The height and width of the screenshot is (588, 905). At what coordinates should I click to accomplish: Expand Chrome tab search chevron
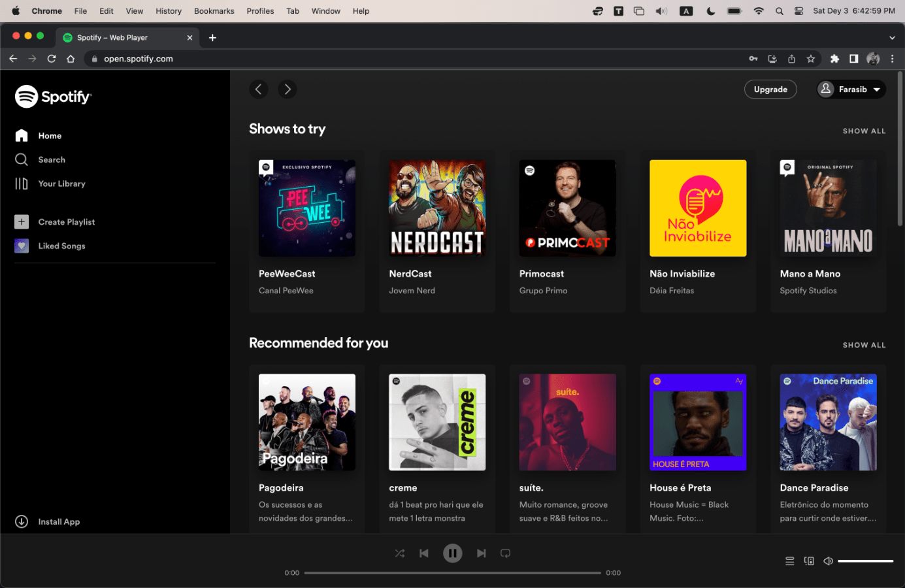(892, 38)
